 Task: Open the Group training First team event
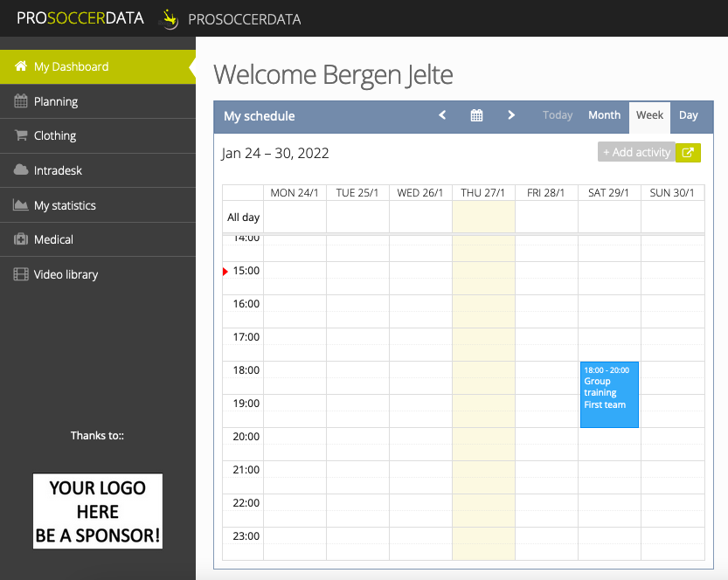pyautogui.click(x=609, y=395)
